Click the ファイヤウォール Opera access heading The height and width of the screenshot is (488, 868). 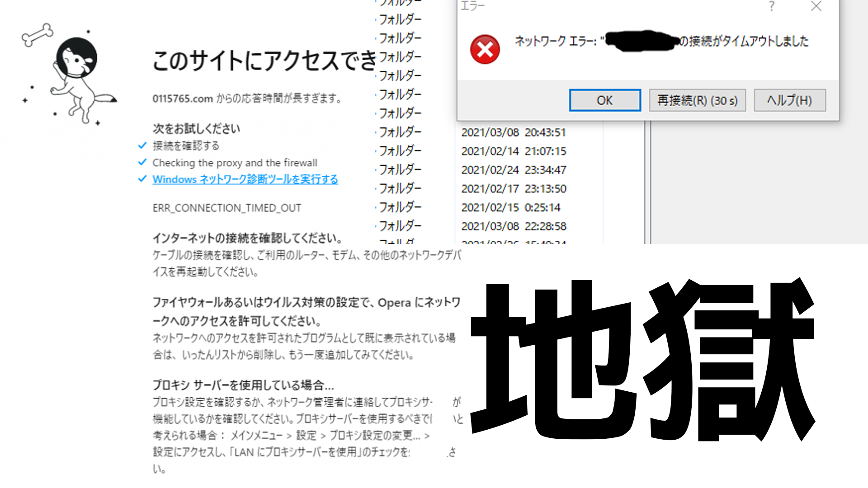point(306,311)
